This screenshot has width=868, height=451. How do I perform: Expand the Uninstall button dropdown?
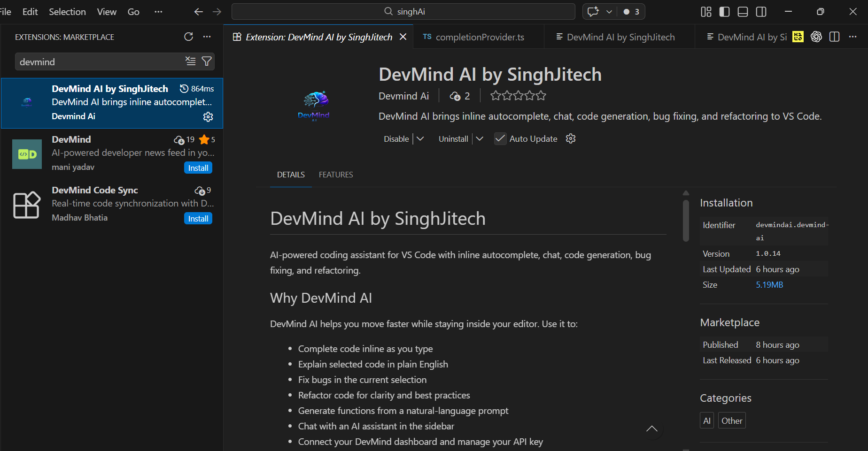pyautogui.click(x=480, y=138)
